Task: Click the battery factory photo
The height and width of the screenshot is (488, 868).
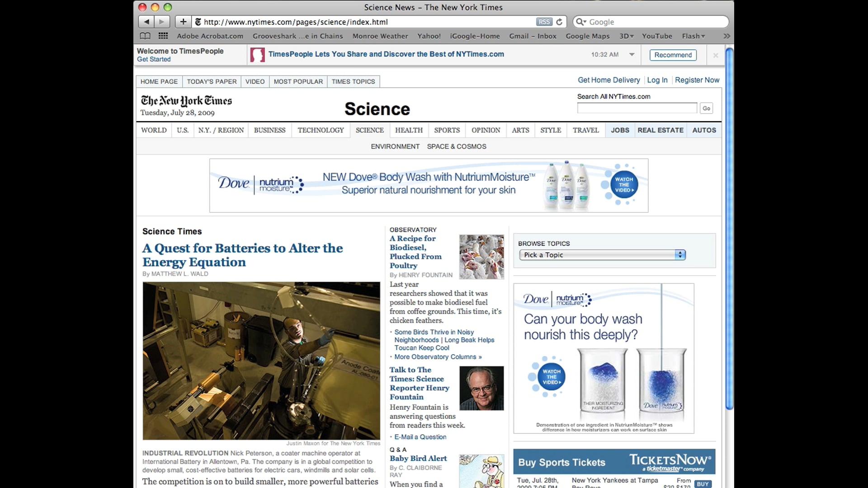Action: point(261,361)
